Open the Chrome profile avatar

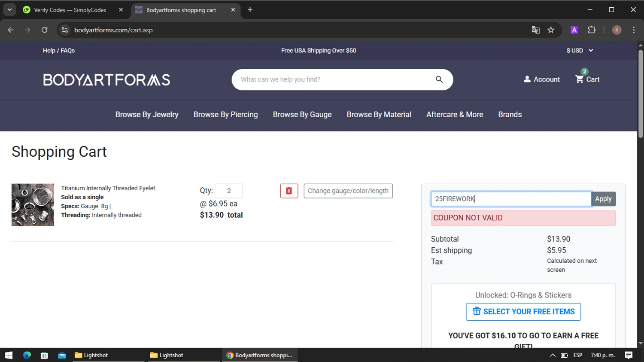point(617,30)
